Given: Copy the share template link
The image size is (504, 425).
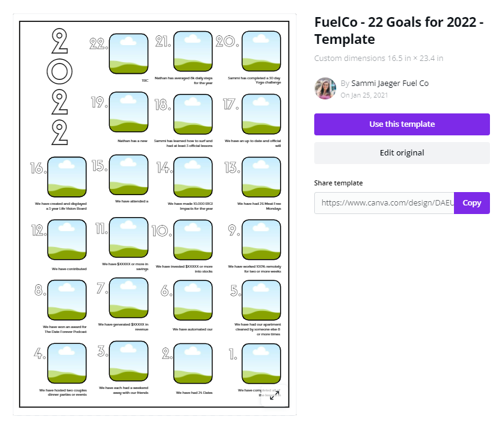Looking at the screenshot, I should click(x=472, y=203).
